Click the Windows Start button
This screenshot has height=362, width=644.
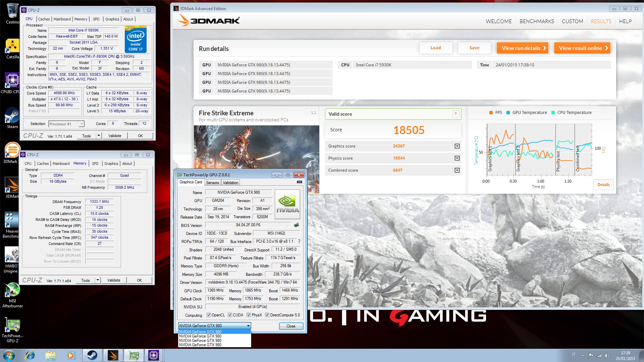(9, 355)
